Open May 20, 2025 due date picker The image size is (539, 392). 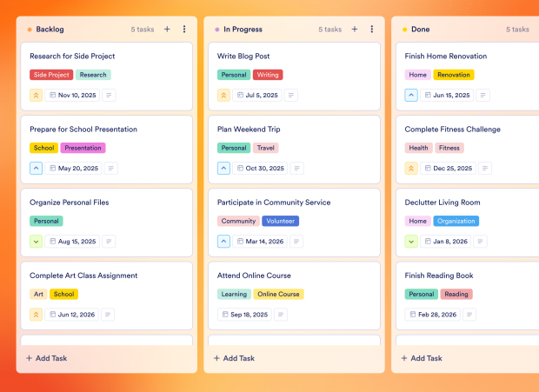click(73, 169)
